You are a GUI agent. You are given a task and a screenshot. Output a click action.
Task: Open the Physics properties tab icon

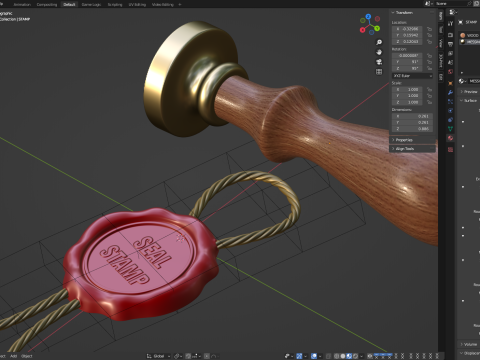point(450,110)
